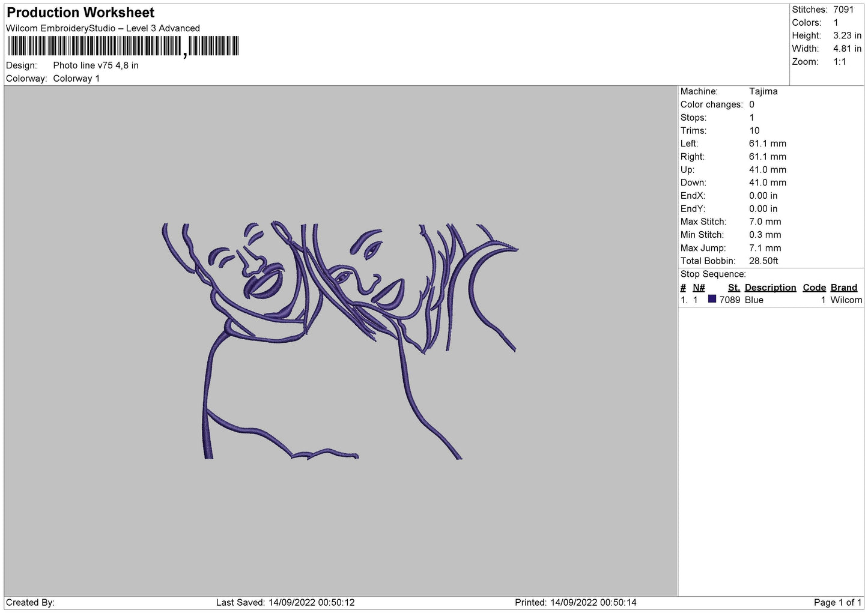Click the Zoom value 1:1
Screen dimensions: 868x613
pos(839,62)
